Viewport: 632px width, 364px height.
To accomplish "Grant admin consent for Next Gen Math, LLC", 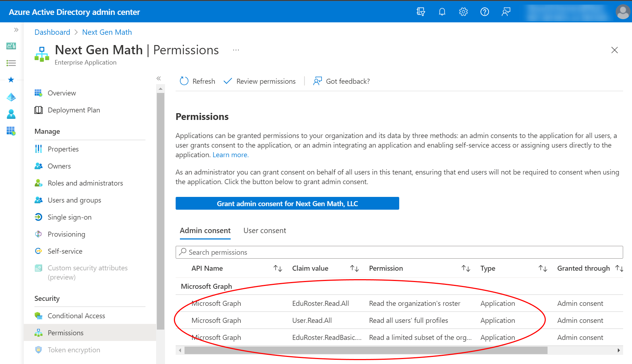I will point(287,203).
